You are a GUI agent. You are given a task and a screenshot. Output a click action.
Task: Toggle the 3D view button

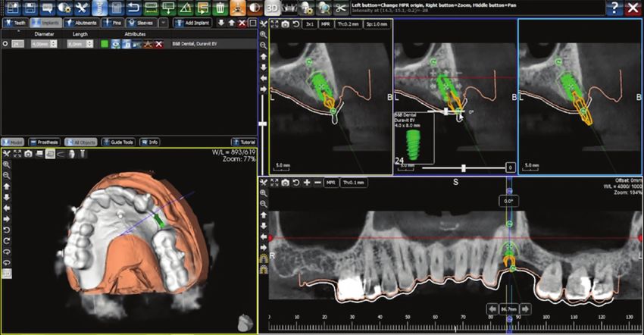coord(272,8)
